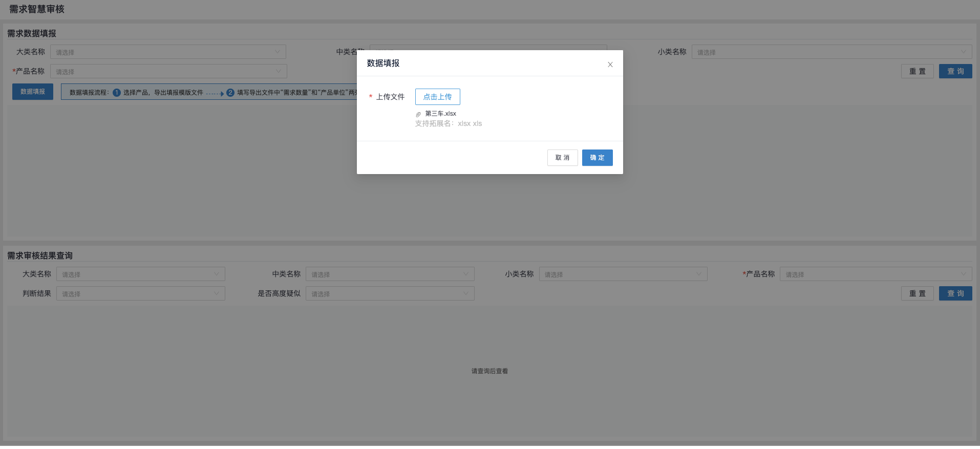Click 重置 in the 需求数据填报 section
Screen dimensions: 980x449
point(917,71)
